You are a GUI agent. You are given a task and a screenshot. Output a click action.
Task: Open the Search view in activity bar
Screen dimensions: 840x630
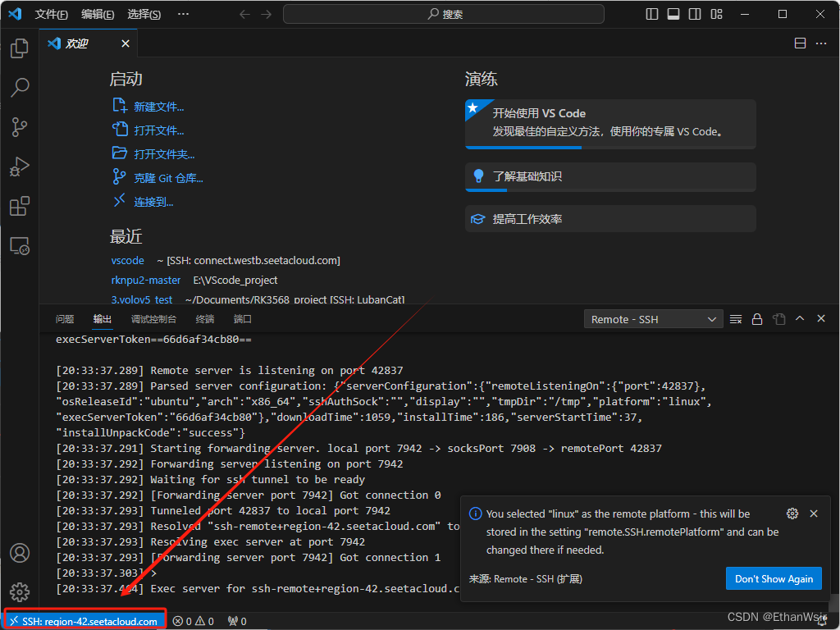tap(20, 87)
